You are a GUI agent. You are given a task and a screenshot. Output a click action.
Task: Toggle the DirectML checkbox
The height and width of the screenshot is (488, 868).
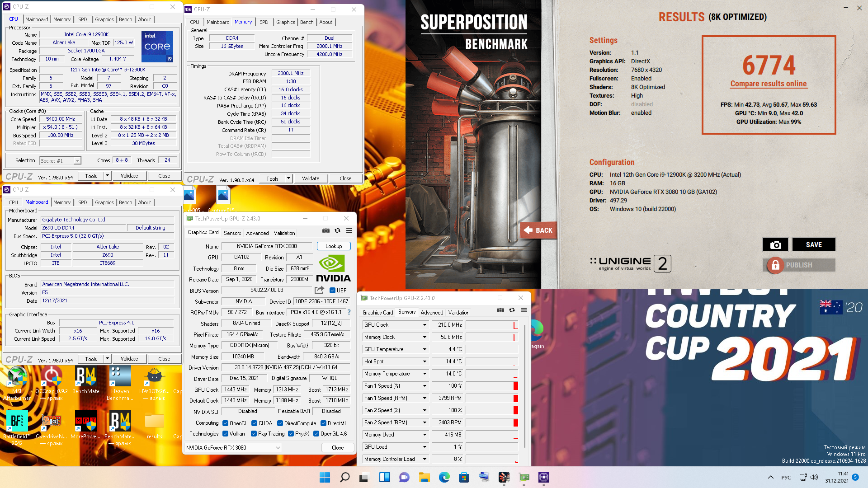pyautogui.click(x=323, y=423)
